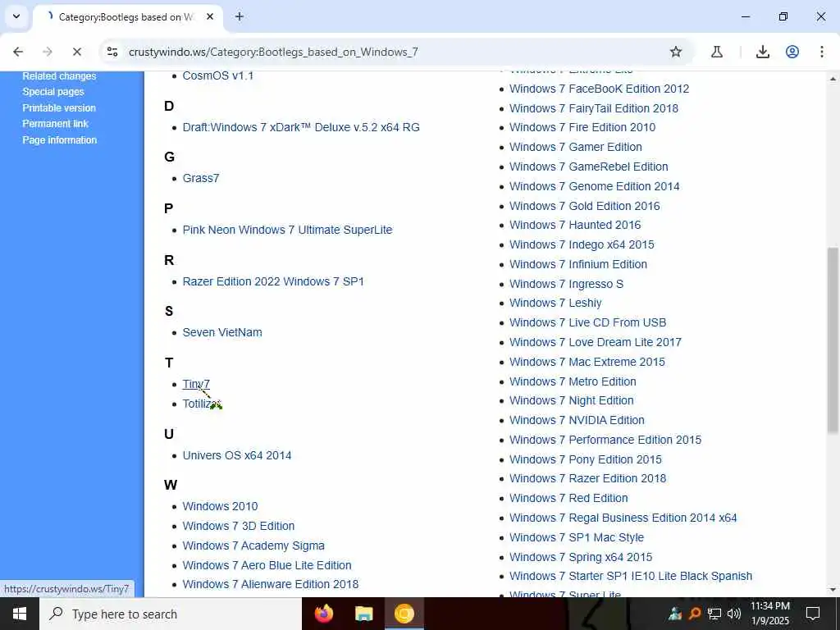Open Windows 7 Regal Business Edition 2014 x64
The height and width of the screenshot is (630, 840).
pyautogui.click(x=623, y=518)
